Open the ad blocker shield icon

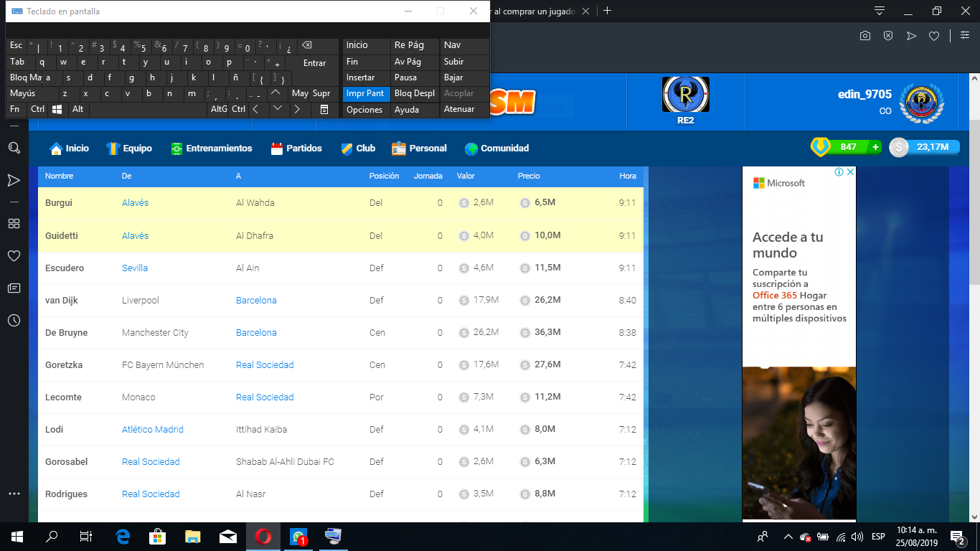pos(888,36)
